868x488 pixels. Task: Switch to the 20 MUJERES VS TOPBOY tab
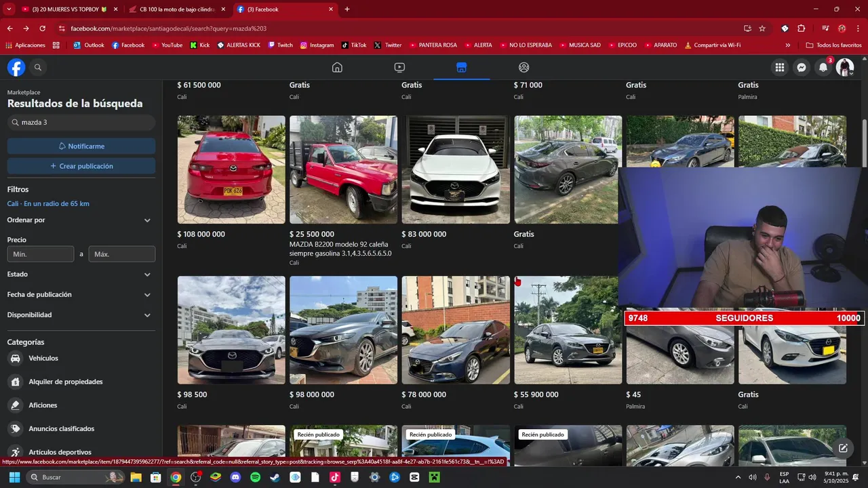69,9
